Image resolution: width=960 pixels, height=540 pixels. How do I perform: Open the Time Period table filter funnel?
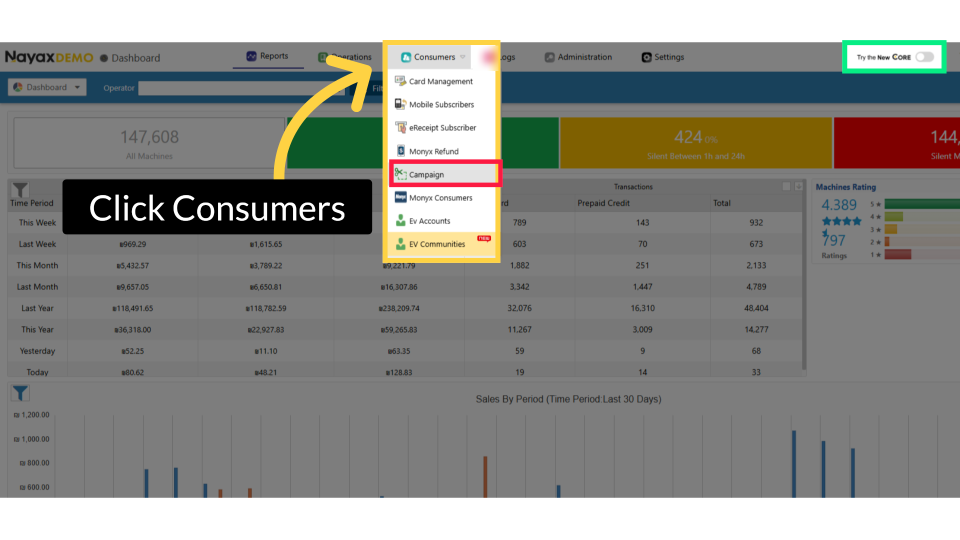20,190
